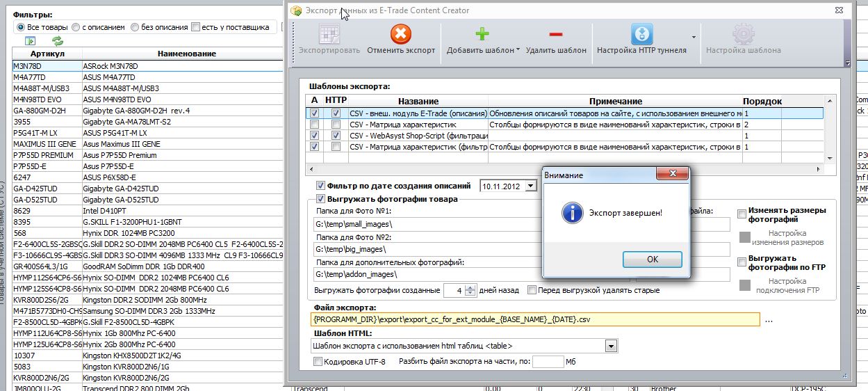Image resolution: width=868 pixels, height=391 pixels.
Task: Select the без описания radio button
Action: pos(135,27)
